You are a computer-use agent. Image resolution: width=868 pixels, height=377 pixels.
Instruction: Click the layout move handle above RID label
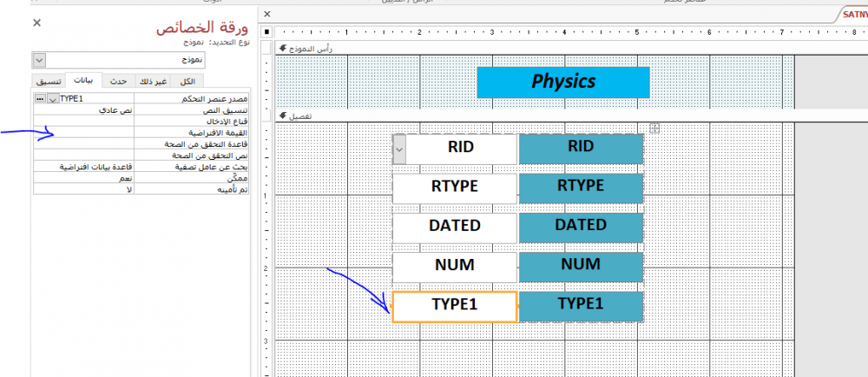tap(654, 129)
